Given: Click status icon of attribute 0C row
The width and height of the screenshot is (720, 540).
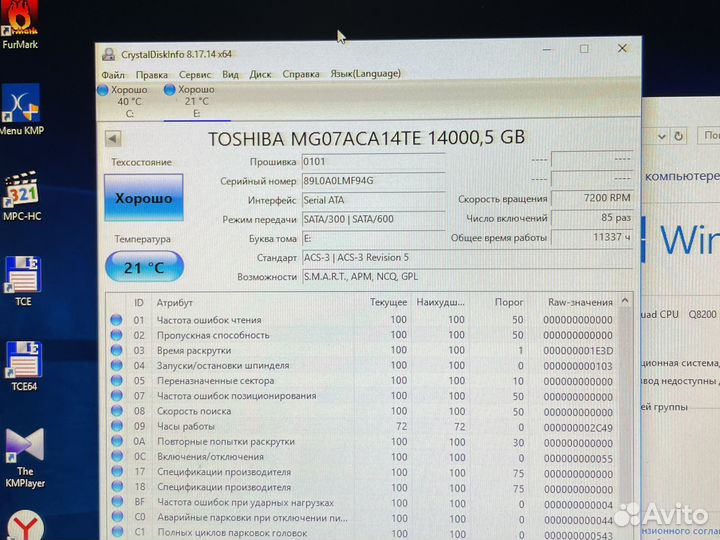Looking at the screenshot, I should 117,456.
